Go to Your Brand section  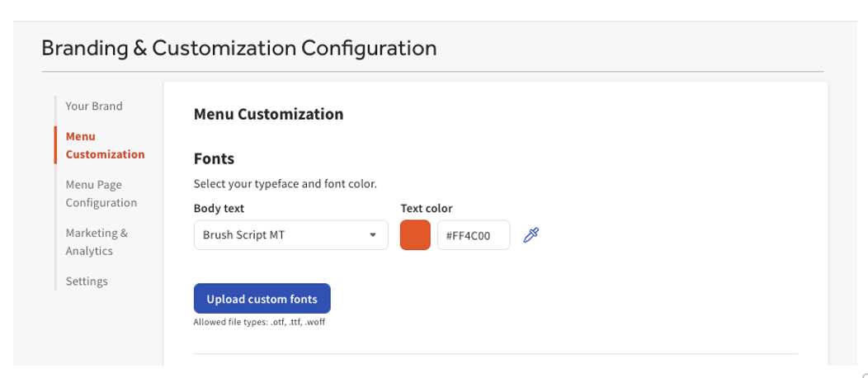[x=94, y=106]
